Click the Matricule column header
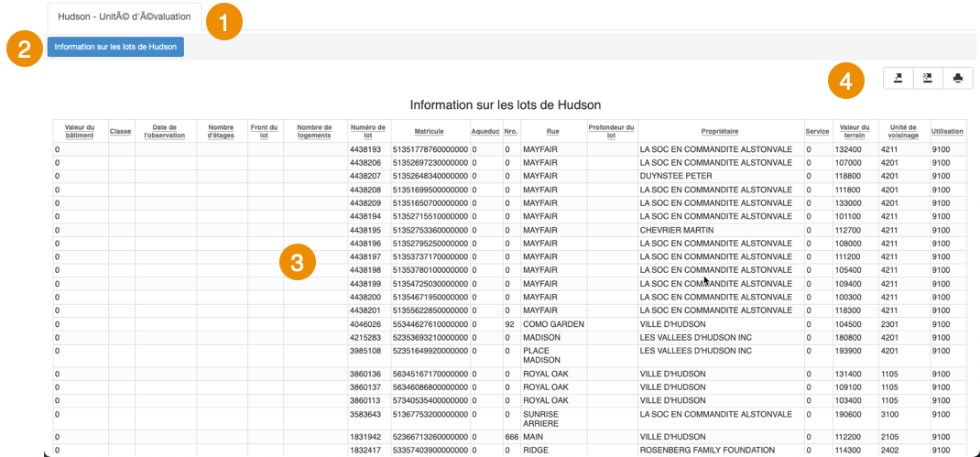The height and width of the screenshot is (457, 980). [429, 131]
